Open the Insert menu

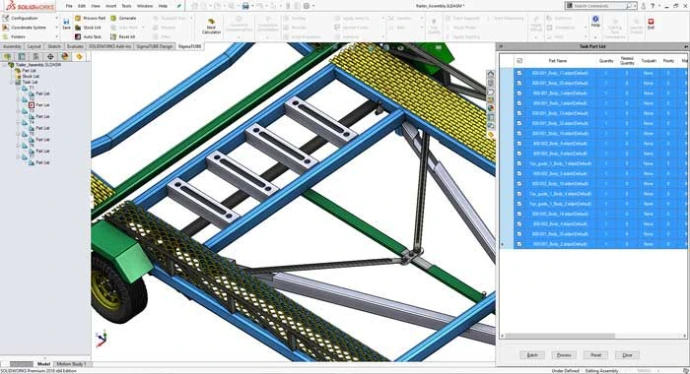pyautogui.click(x=111, y=6)
